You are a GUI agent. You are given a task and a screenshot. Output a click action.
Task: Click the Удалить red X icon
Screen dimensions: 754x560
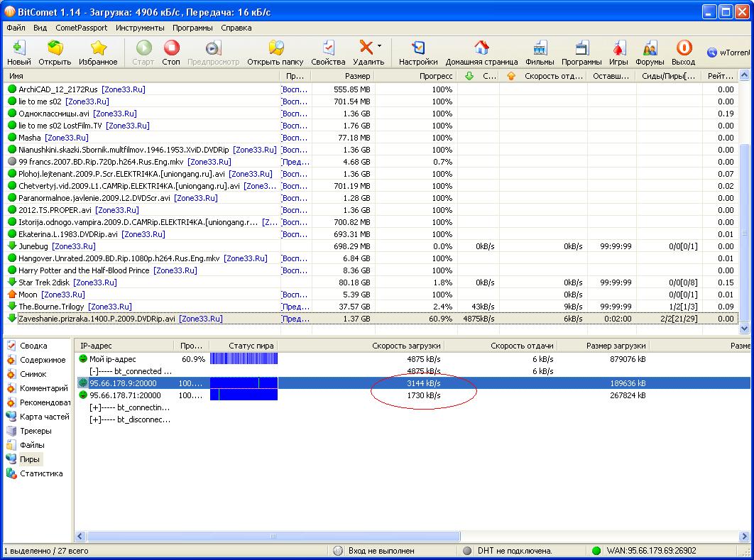pos(366,47)
